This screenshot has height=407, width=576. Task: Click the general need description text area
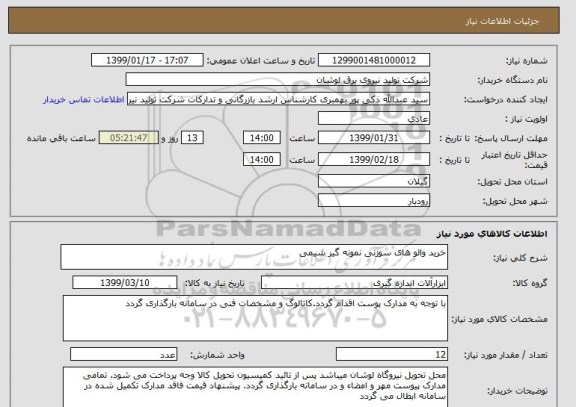click(x=254, y=257)
